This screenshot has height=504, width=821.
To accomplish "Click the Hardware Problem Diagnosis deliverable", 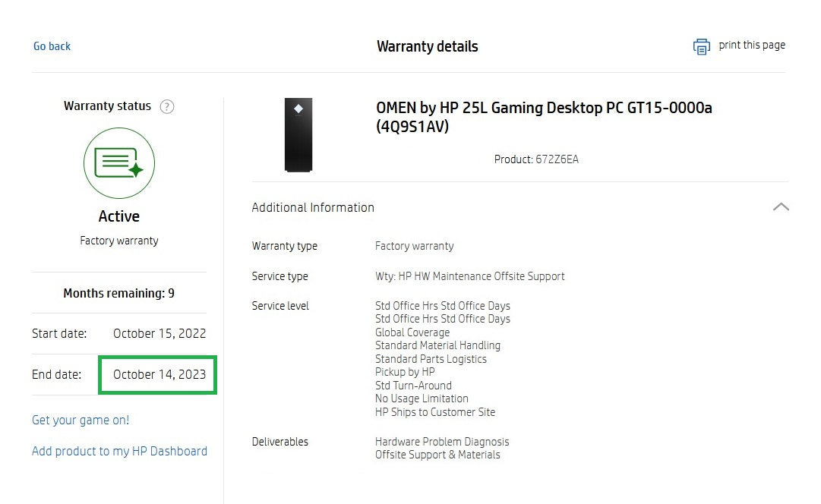I will point(442,442).
